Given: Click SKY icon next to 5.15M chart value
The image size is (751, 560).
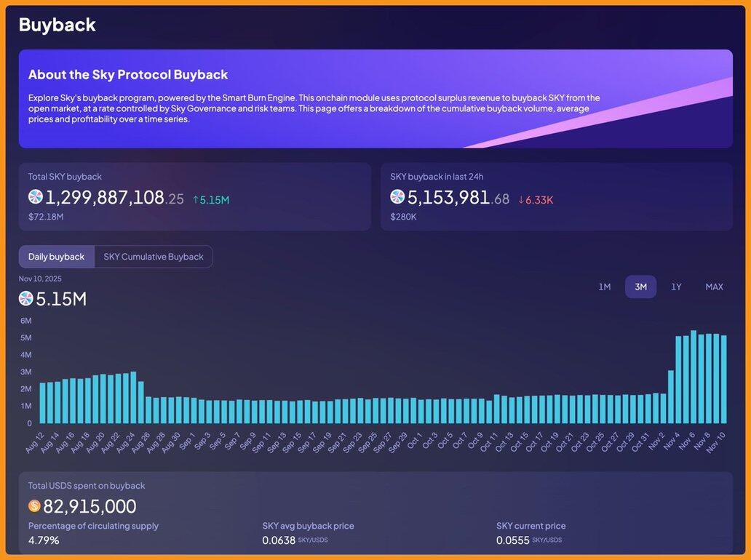Looking at the screenshot, I should pos(26,298).
